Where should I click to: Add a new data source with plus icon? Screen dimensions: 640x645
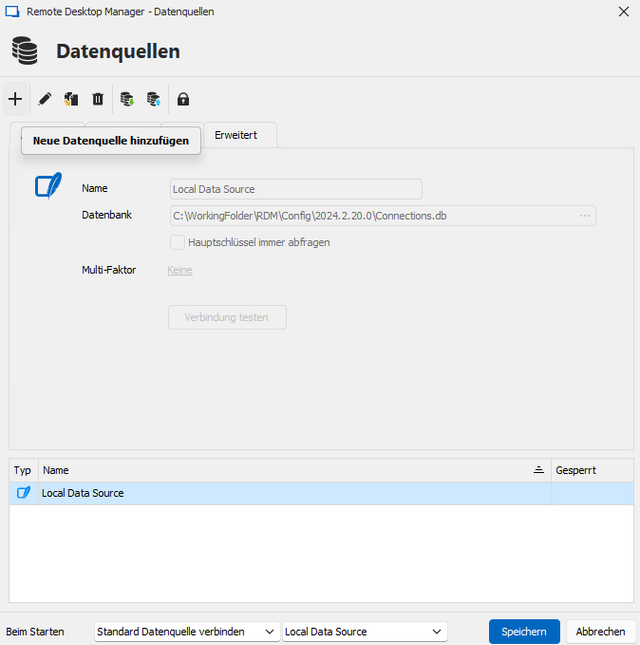pos(15,99)
